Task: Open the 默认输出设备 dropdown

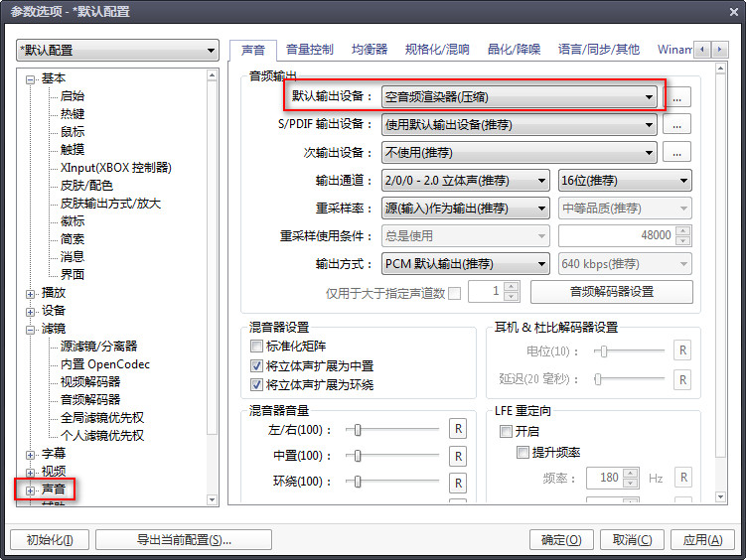Action: pyautogui.click(x=520, y=97)
